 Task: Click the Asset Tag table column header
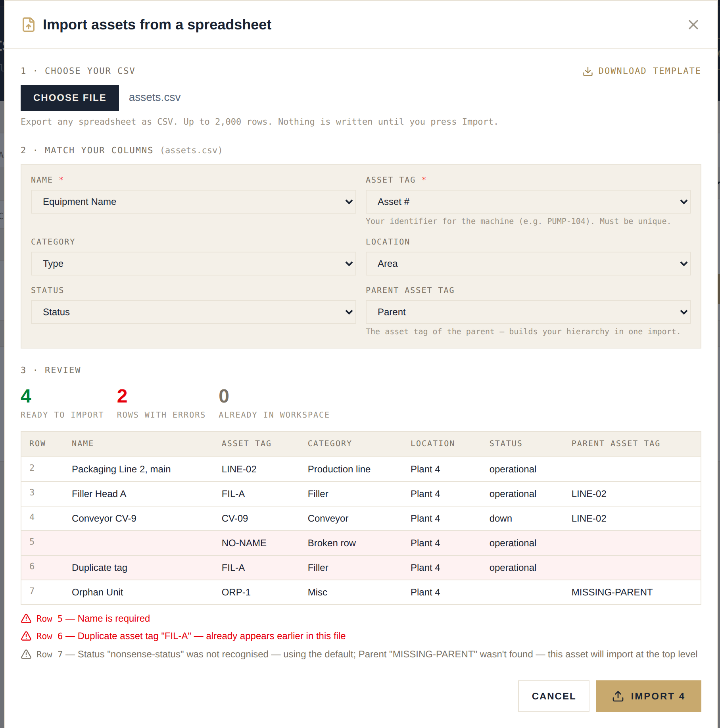246,443
